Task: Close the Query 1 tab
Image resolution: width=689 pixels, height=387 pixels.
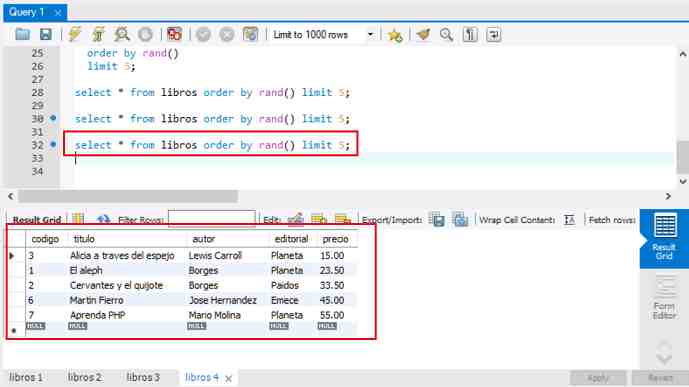Action: (x=58, y=13)
